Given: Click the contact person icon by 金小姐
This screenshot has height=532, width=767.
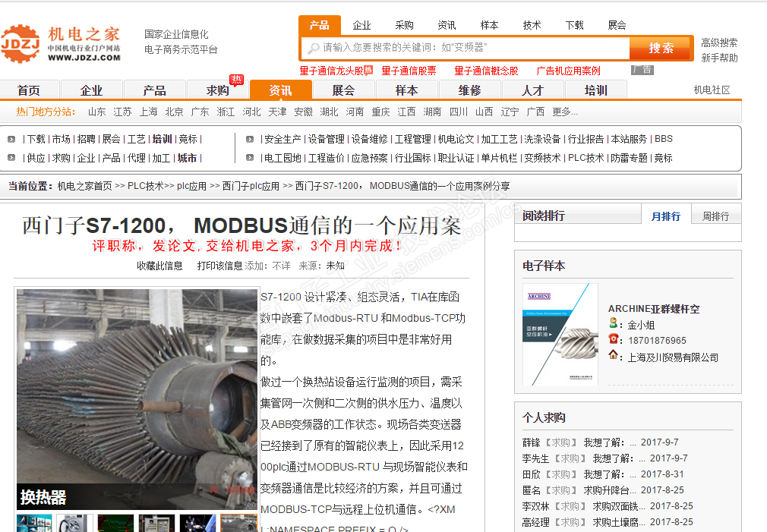Looking at the screenshot, I should [x=613, y=323].
